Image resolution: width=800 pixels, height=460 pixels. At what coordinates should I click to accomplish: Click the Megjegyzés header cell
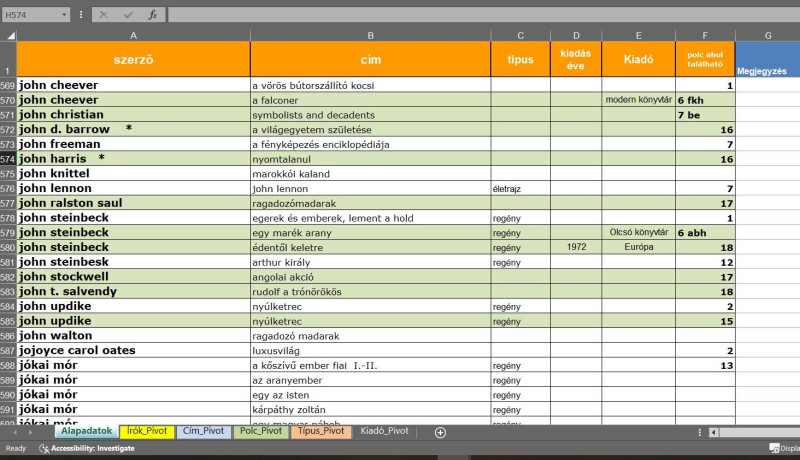[768, 59]
